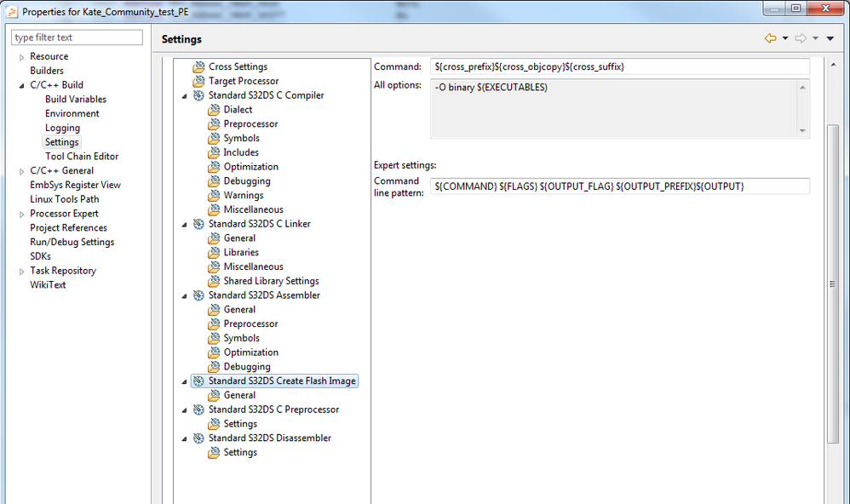Open the Logging page
The height and width of the screenshot is (504, 850).
pyautogui.click(x=62, y=128)
